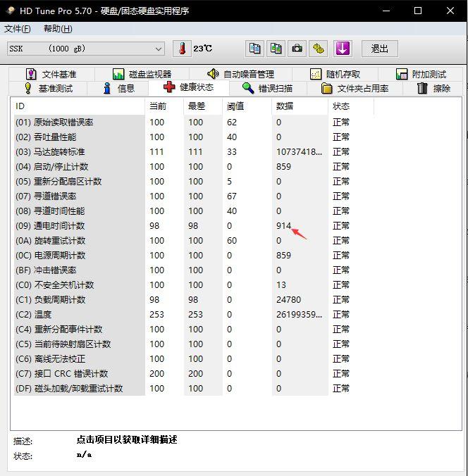The width and height of the screenshot is (468, 476).
Task: Click the thermometer temperature icon
Action: pos(182,49)
